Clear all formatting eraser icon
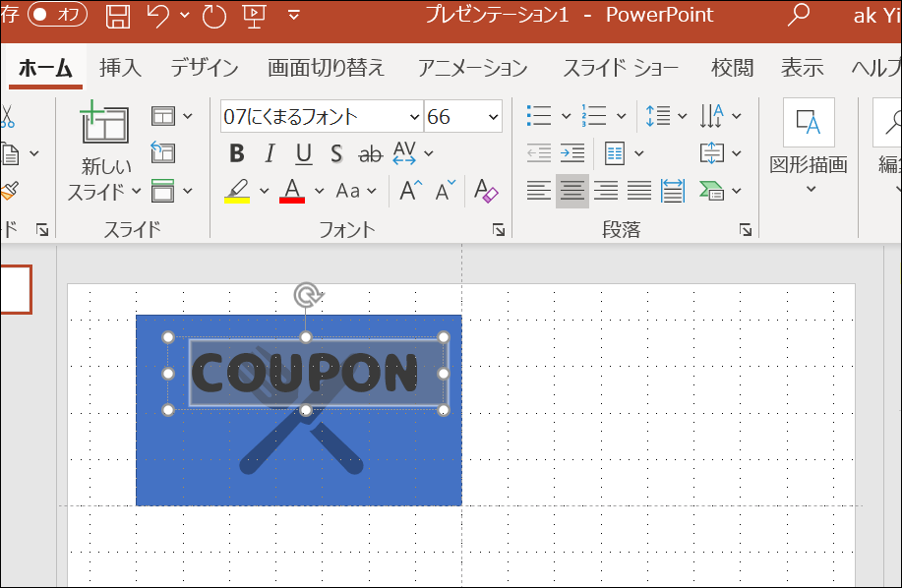Image resolution: width=902 pixels, height=588 pixels. (486, 190)
